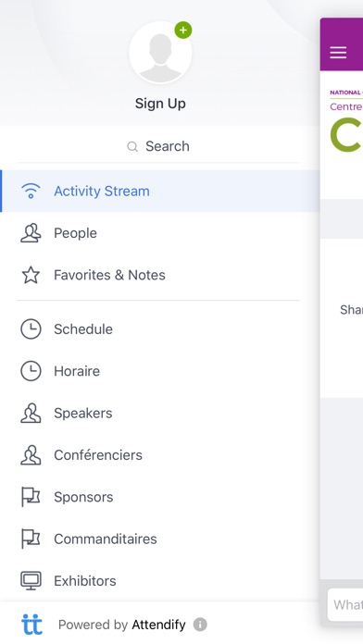Click the profile avatar placeholder
The width and height of the screenshot is (363, 644).
point(160,53)
